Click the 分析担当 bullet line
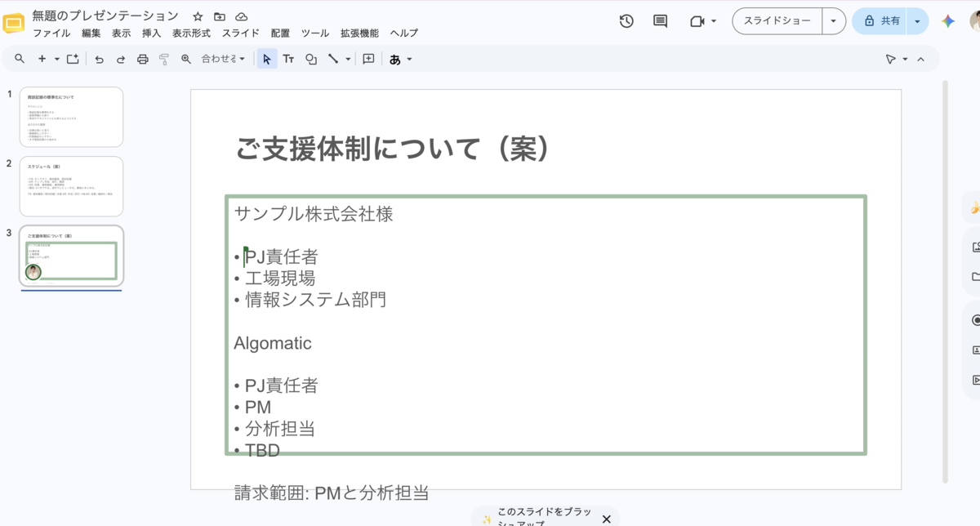 pyautogui.click(x=275, y=428)
